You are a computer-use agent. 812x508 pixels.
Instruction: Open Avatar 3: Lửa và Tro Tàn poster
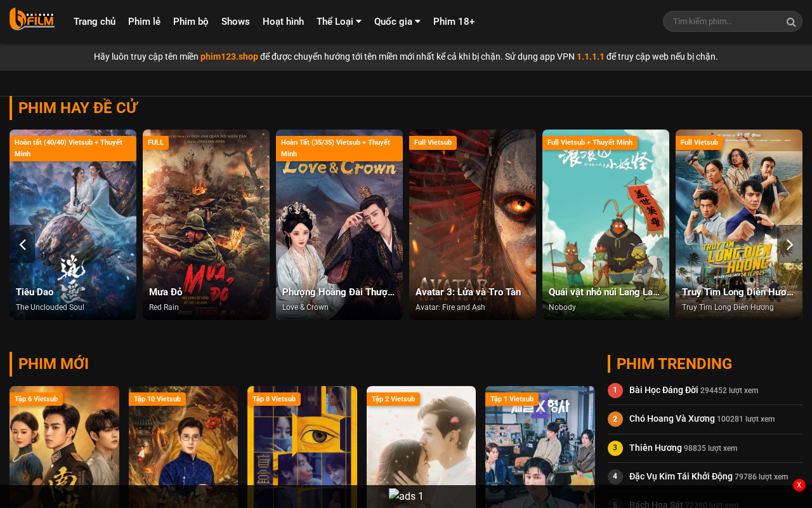[473, 225]
